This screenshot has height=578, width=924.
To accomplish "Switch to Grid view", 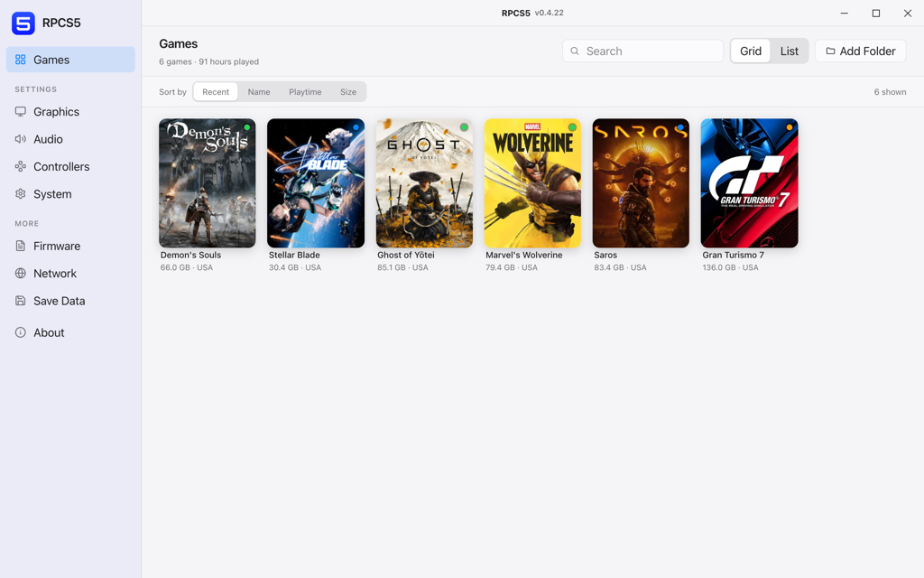I will (751, 51).
